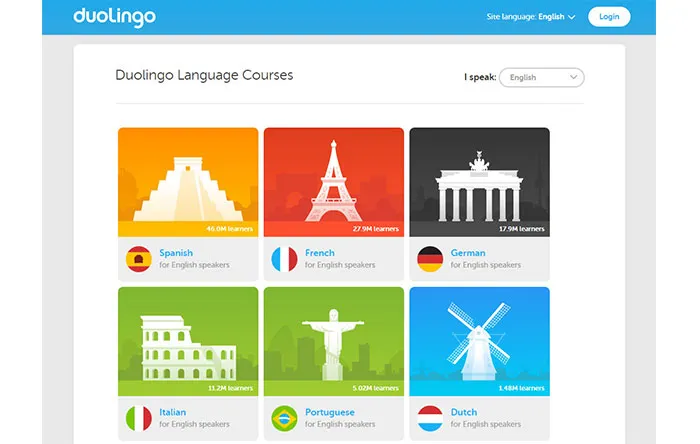Open the Christ the Redeemer Portuguese image
Screen dimensions: 700x444
tap(334, 341)
